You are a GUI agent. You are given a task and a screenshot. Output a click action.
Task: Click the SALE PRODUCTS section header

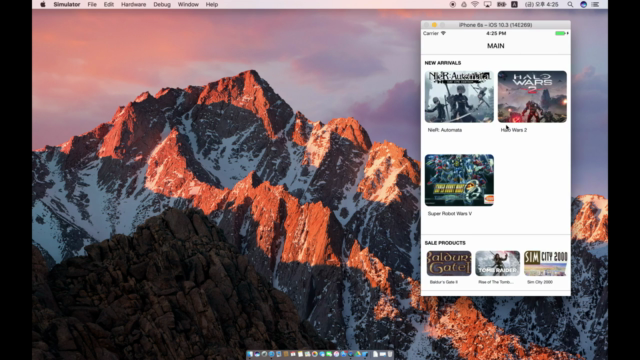pyautogui.click(x=445, y=243)
